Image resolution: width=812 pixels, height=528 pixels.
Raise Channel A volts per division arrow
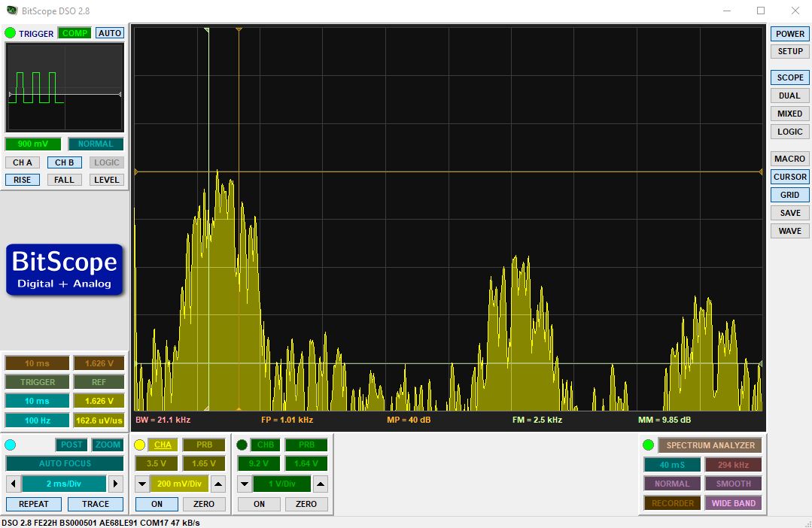[x=218, y=484]
